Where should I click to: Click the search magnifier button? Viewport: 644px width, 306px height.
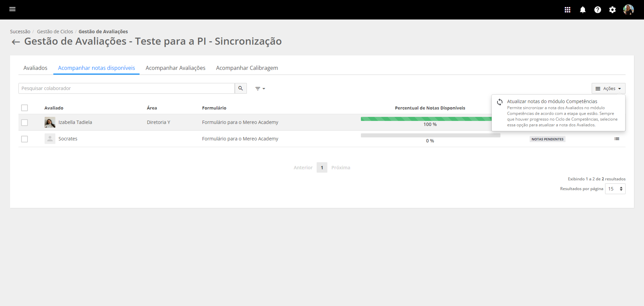(x=240, y=88)
